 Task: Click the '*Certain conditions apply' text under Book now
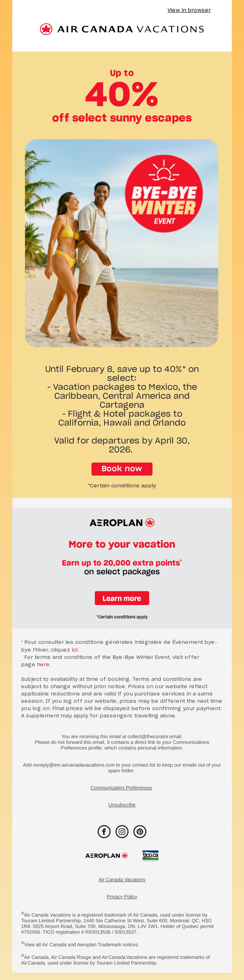click(x=122, y=485)
